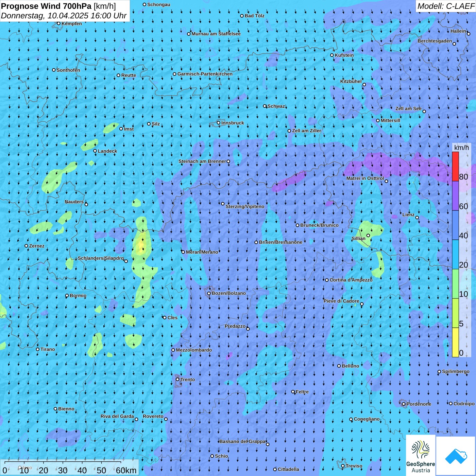
Task: Click the 'Mezzolombardo' label
Action: click(x=194, y=350)
